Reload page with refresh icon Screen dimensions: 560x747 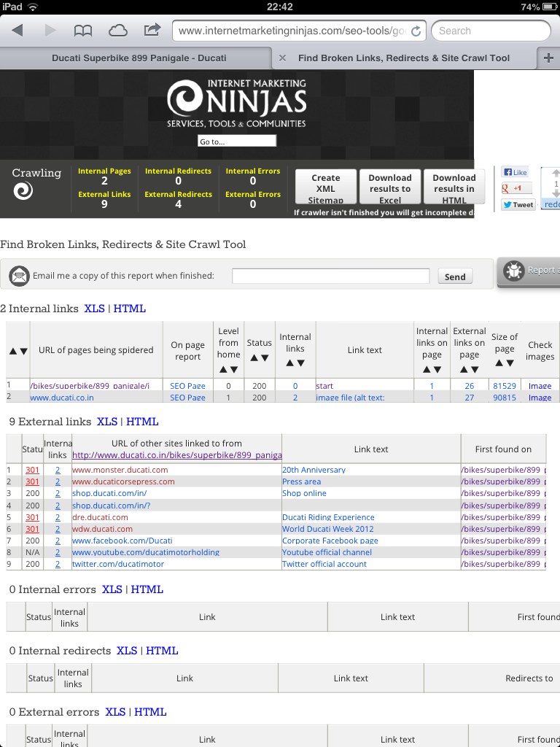click(416, 31)
